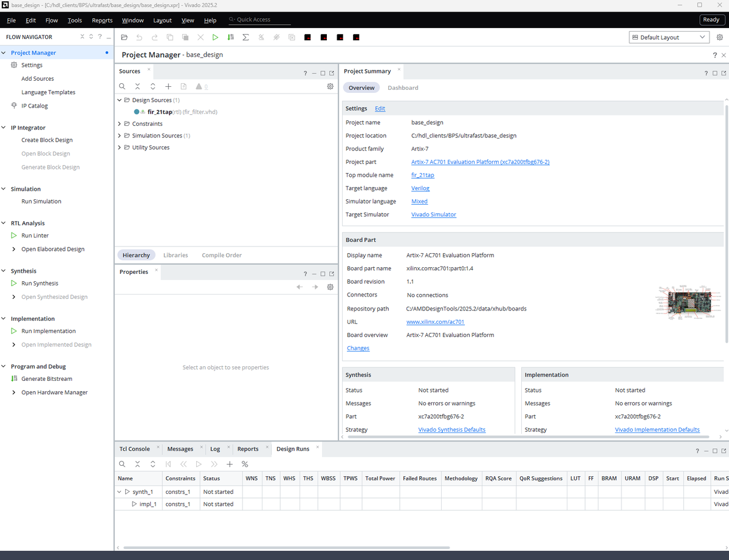Click the www.xilinx.com/ac701 URL link
This screenshot has width=729, height=560.
[x=436, y=322]
